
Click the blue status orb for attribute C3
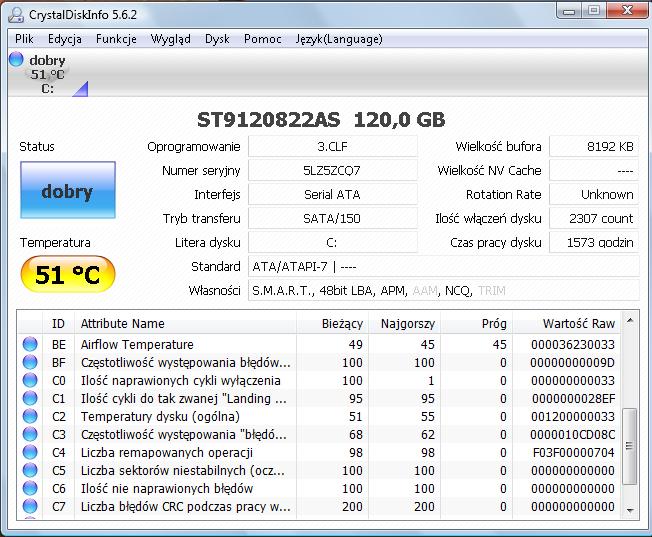point(30,434)
